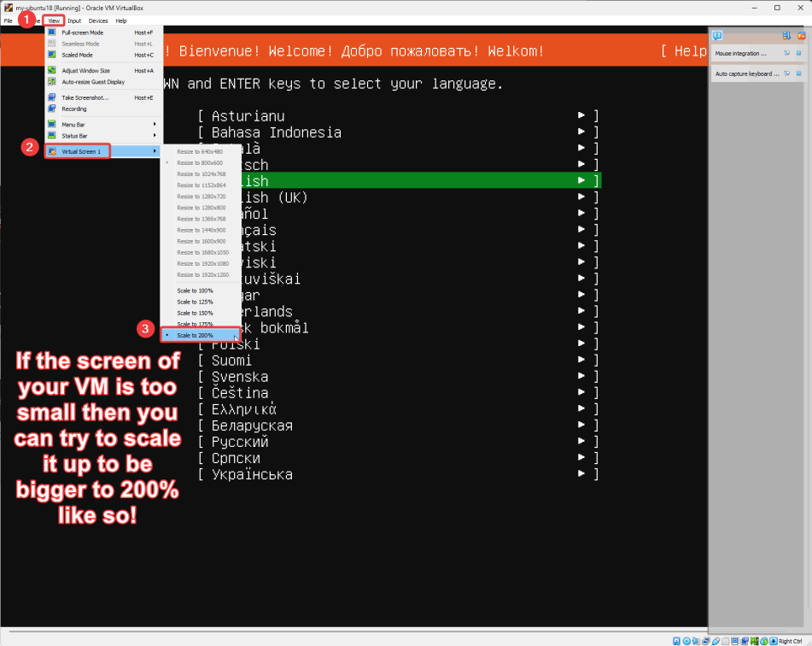This screenshot has height=646, width=812.
Task: Click the keyboard capture arrow status icon
Action: point(774,642)
